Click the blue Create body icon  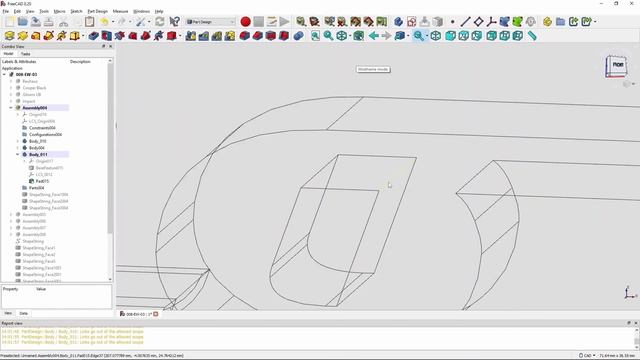pos(398,22)
